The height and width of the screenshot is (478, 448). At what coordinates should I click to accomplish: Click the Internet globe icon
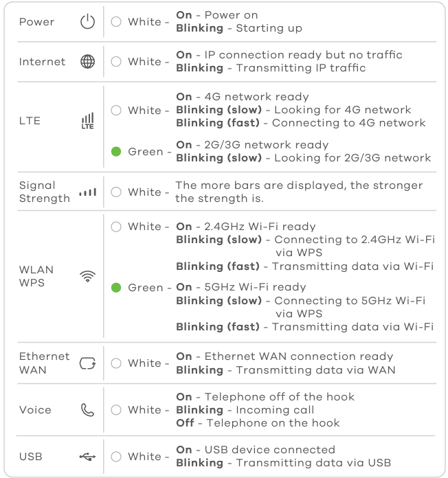[87, 62]
